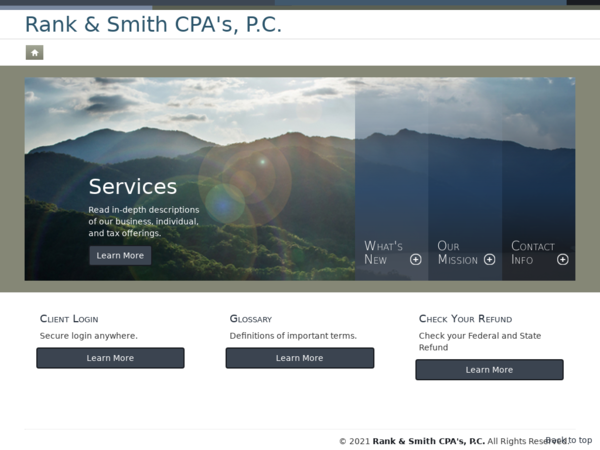Screen dimensions: 600x450
Task: Click the home icon button
Action: pyautogui.click(x=34, y=52)
